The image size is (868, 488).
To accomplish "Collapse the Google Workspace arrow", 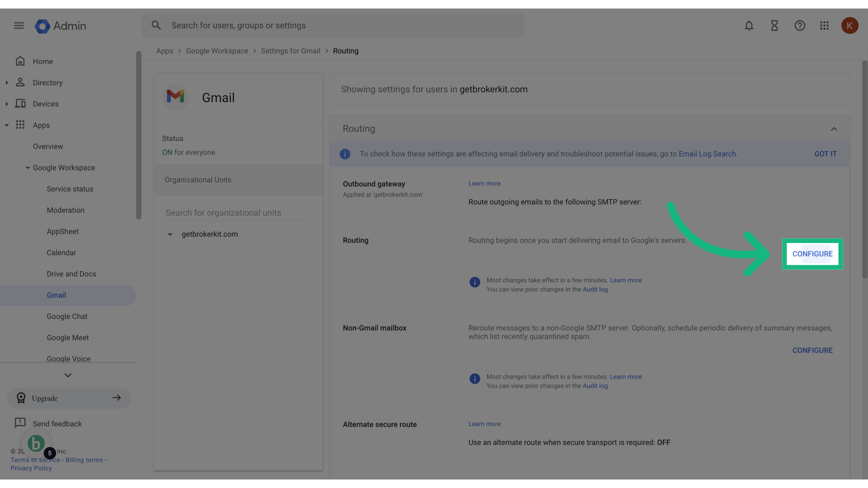I will (x=28, y=168).
